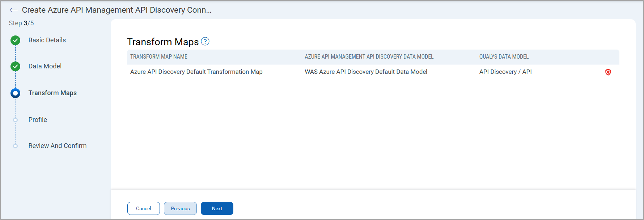Click the Profile step circle marker
Image resolution: width=644 pixels, height=220 pixels.
(x=15, y=120)
